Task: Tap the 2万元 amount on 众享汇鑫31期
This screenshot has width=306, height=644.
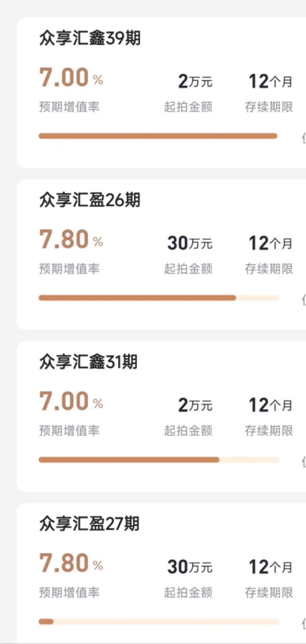Action: pyautogui.click(x=194, y=405)
